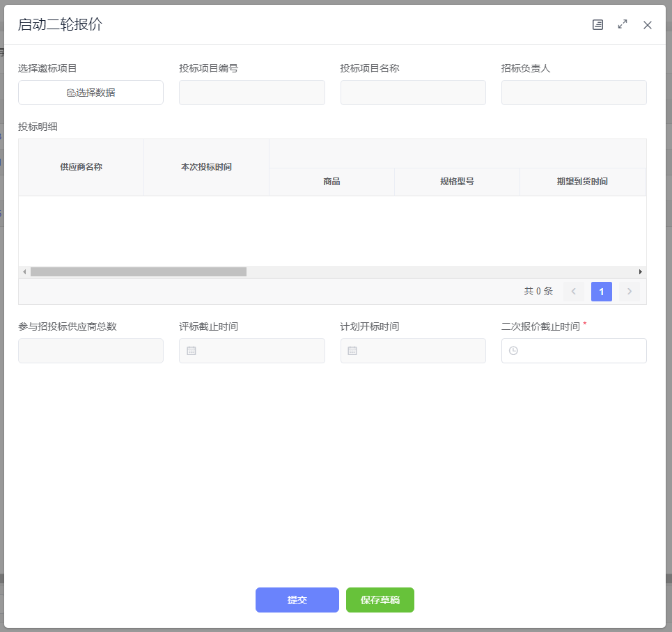
Task: Click the table's right scroll arrow
Action: (641, 272)
